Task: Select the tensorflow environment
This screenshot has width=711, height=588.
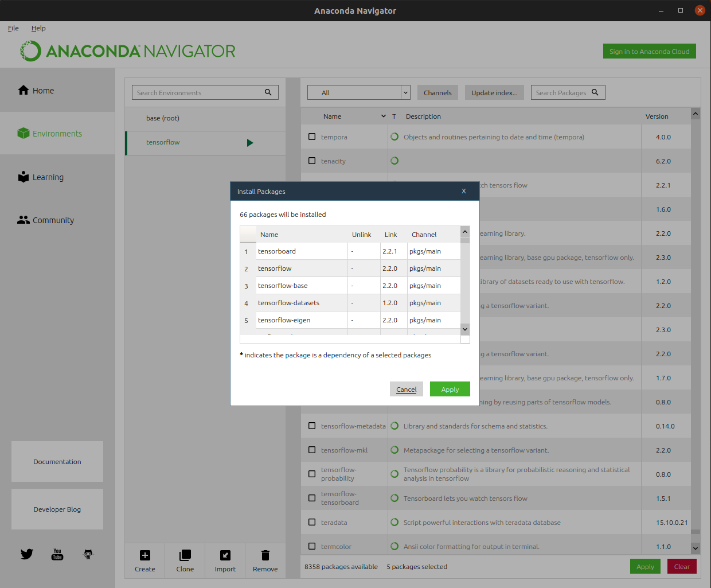Action: pos(205,143)
